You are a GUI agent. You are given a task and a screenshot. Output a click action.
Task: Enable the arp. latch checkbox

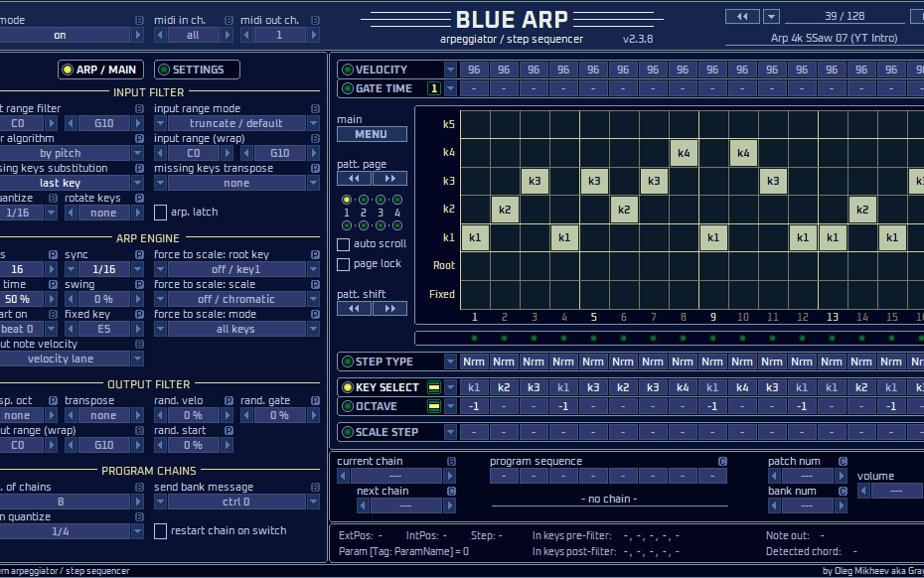coord(161,212)
